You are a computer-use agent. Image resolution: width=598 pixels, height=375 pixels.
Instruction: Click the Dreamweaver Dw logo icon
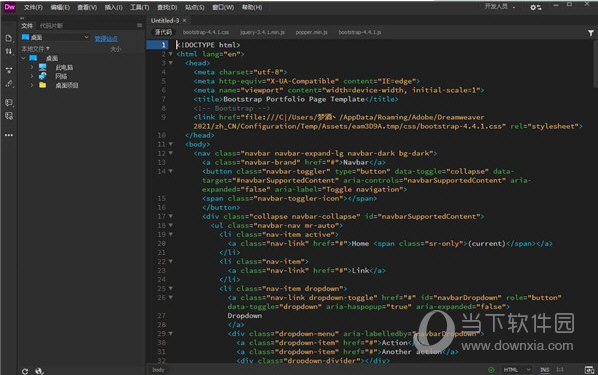(x=10, y=7)
